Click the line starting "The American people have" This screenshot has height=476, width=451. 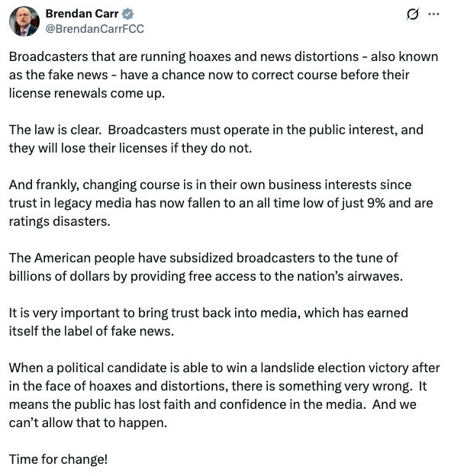coord(204,258)
